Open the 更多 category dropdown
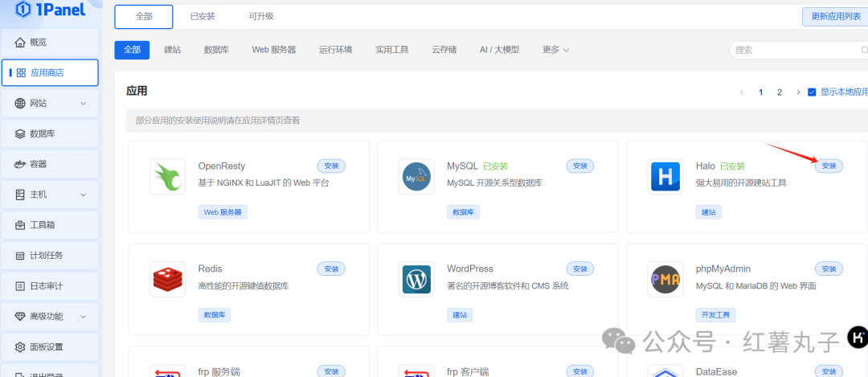868x377 pixels. pyautogui.click(x=556, y=50)
